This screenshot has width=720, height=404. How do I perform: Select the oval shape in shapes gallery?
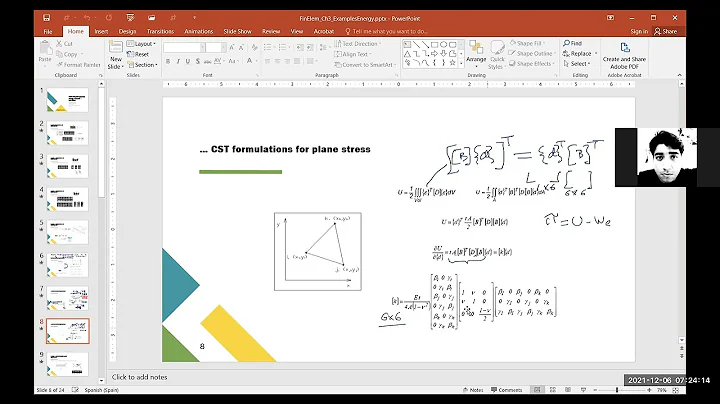pyautogui.click(x=443, y=45)
